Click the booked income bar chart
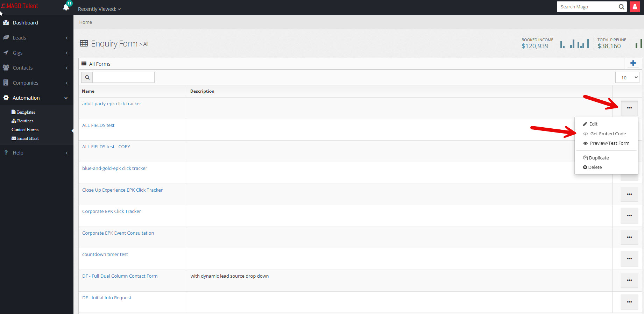644x314 pixels. pos(574,44)
